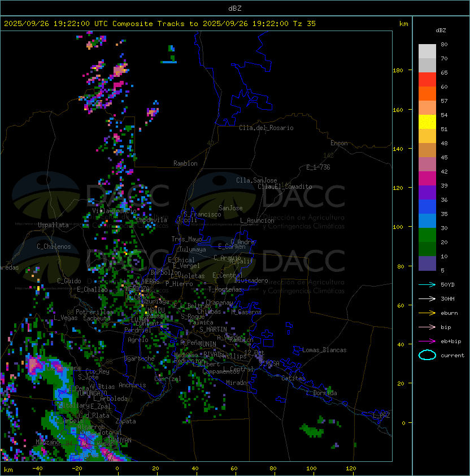This screenshot has width=470, height=476.
Task: Click the 'Potrerillos' map label
Action: pyautogui.click(x=94, y=312)
